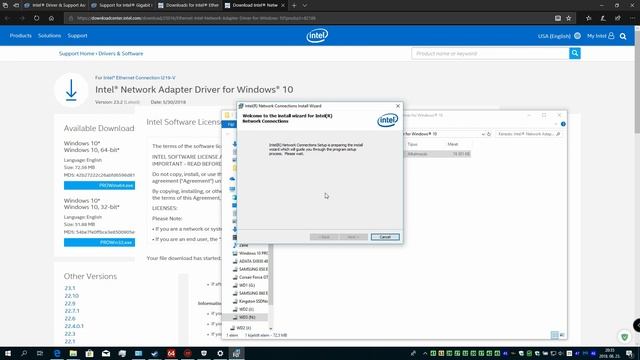
Task: Click the Edge share icon
Action: [618, 18]
